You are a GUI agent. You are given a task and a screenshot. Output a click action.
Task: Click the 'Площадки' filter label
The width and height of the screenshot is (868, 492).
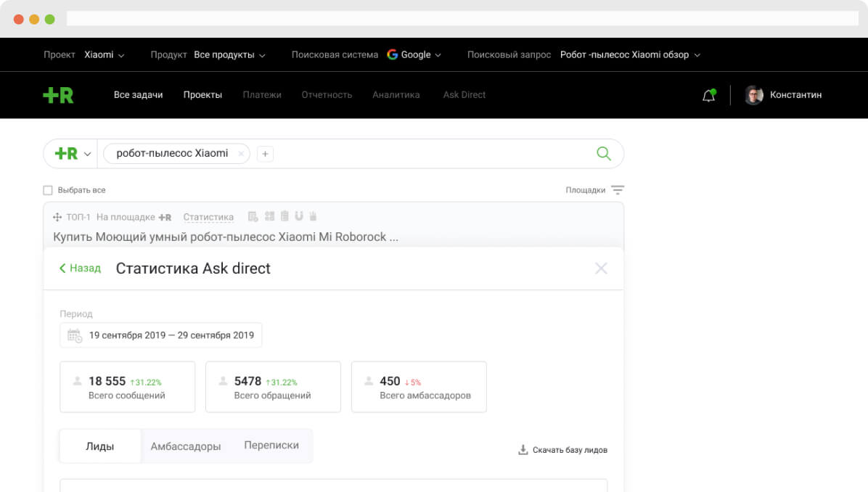(x=585, y=190)
